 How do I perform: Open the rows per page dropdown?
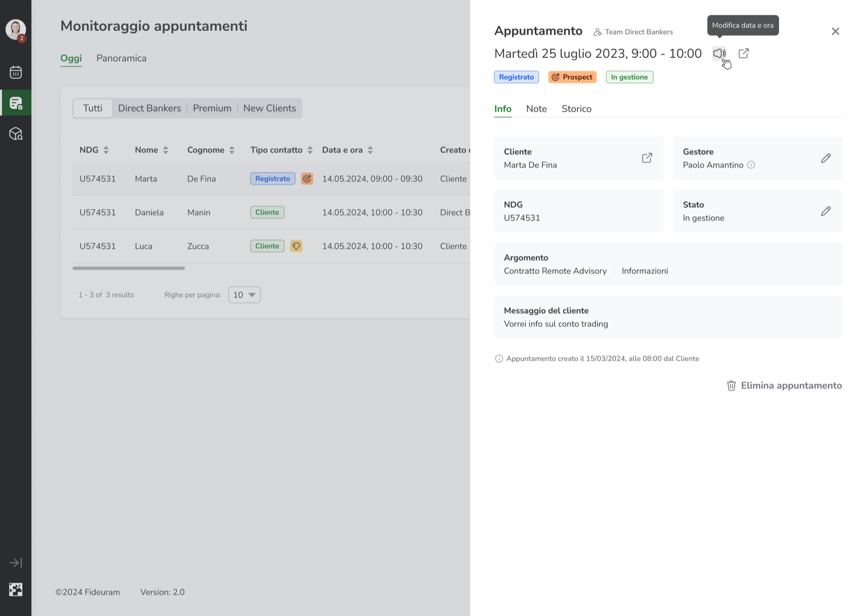pyautogui.click(x=244, y=295)
